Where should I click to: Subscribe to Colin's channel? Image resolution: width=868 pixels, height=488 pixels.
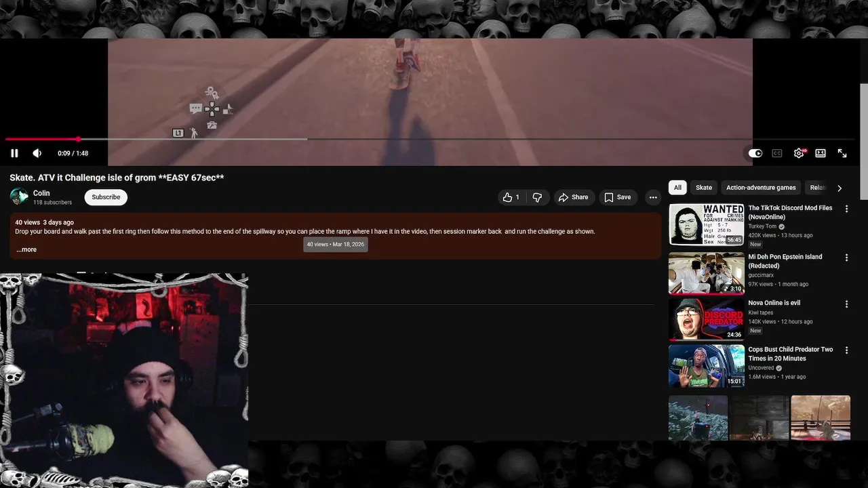pyautogui.click(x=106, y=197)
